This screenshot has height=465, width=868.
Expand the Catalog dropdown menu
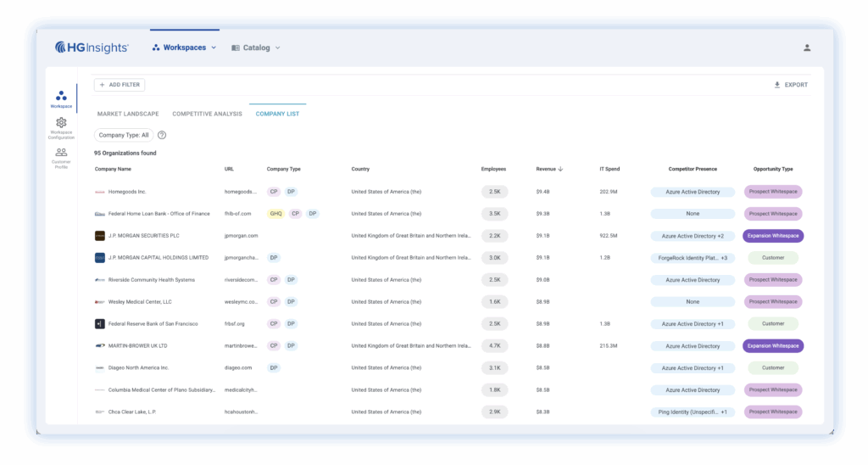point(255,48)
